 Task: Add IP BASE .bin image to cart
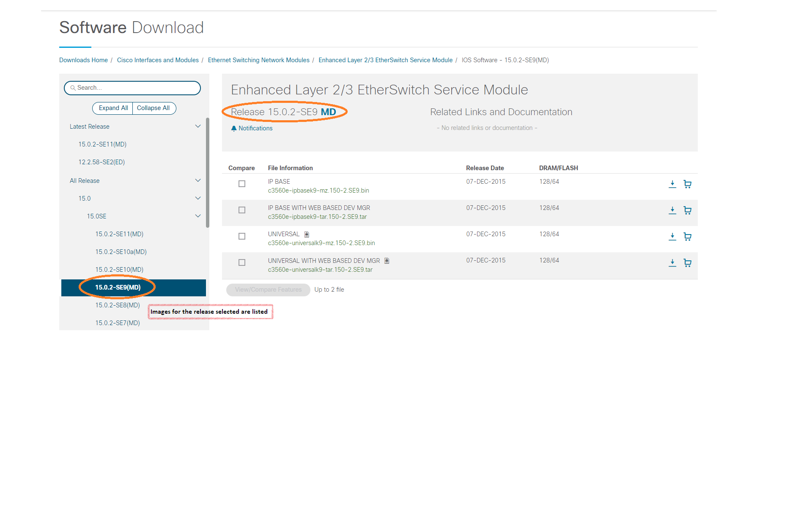[688, 184]
